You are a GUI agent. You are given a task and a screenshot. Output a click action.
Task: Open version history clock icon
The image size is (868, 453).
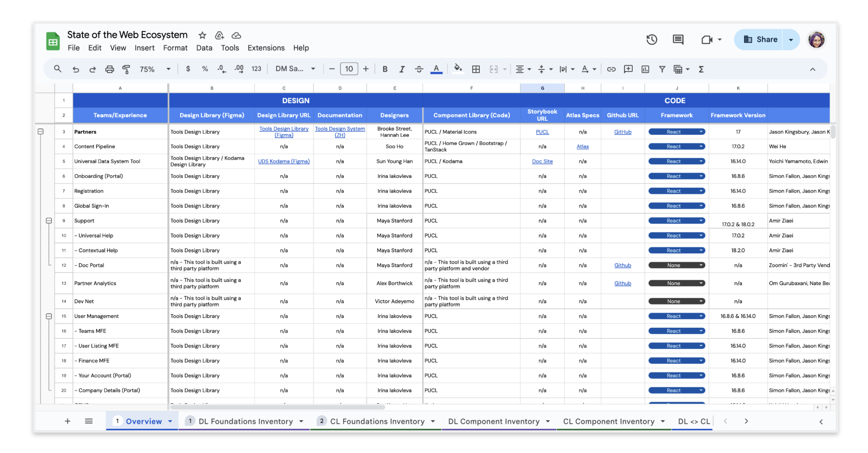(x=651, y=39)
